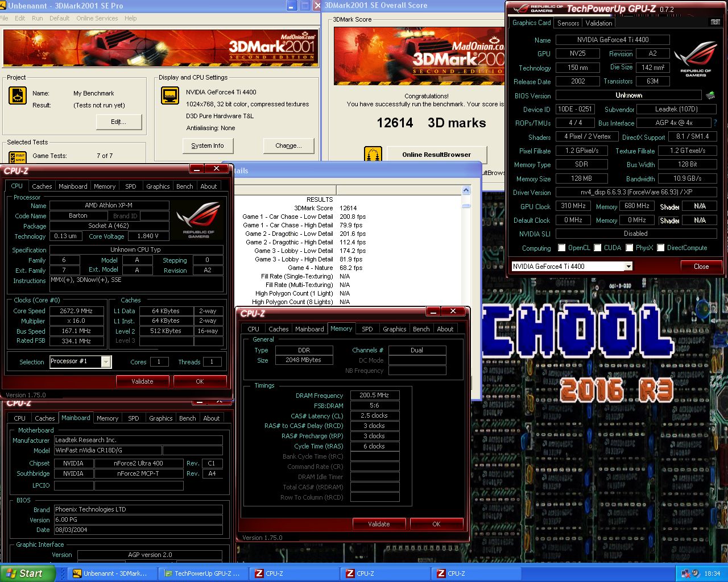Switch to the Sensors tab in GPU-Z
This screenshot has width=728, height=582.
568,23
